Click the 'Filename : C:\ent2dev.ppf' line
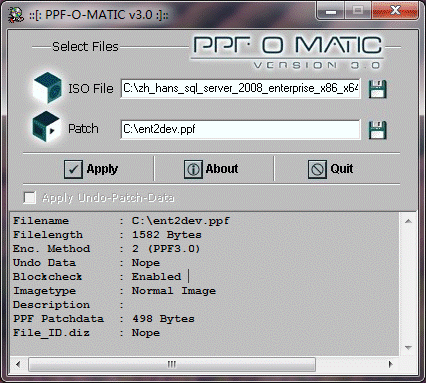This screenshot has width=426, height=383. tap(121, 221)
